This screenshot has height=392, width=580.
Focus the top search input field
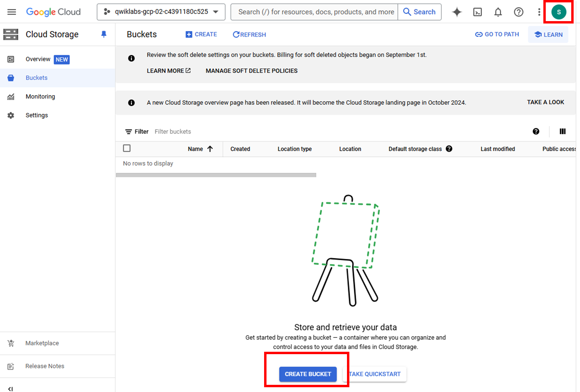[315, 12]
